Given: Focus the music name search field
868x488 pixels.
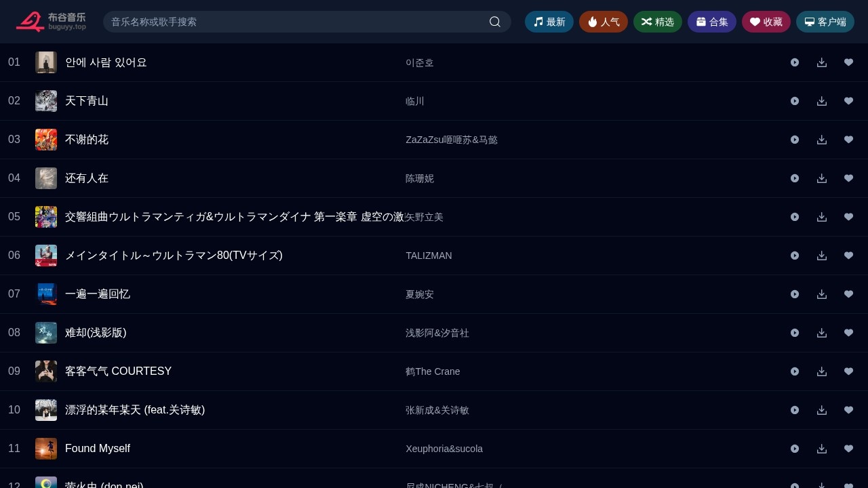Looking at the screenshot, I should [x=296, y=22].
